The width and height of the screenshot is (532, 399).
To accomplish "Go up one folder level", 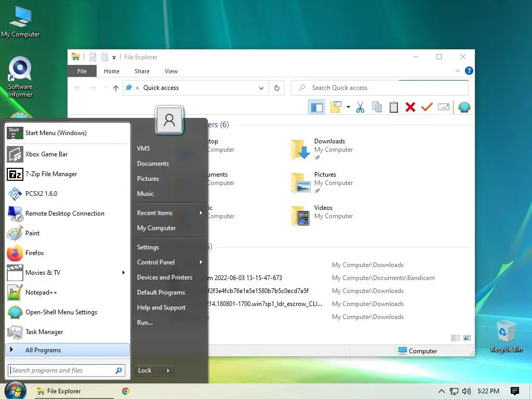I will (x=116, y=88).
